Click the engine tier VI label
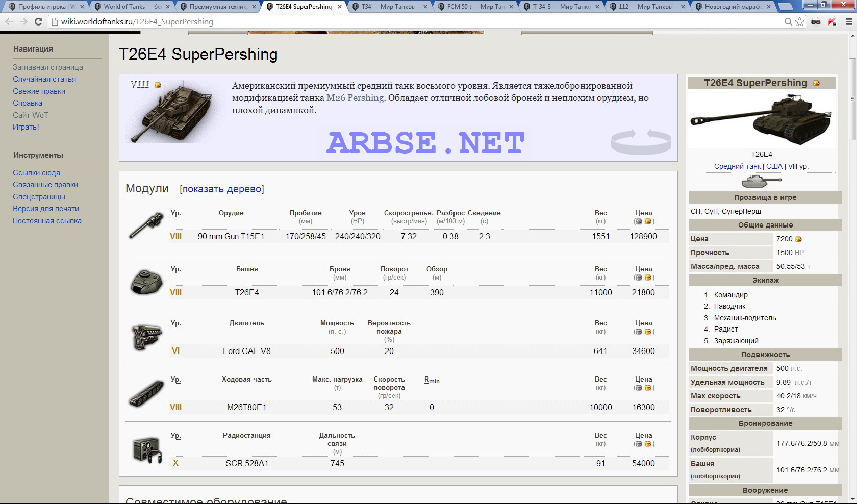The height and width of the screenshot is (504, 857). pyautogui.click(x=175, y=351)
